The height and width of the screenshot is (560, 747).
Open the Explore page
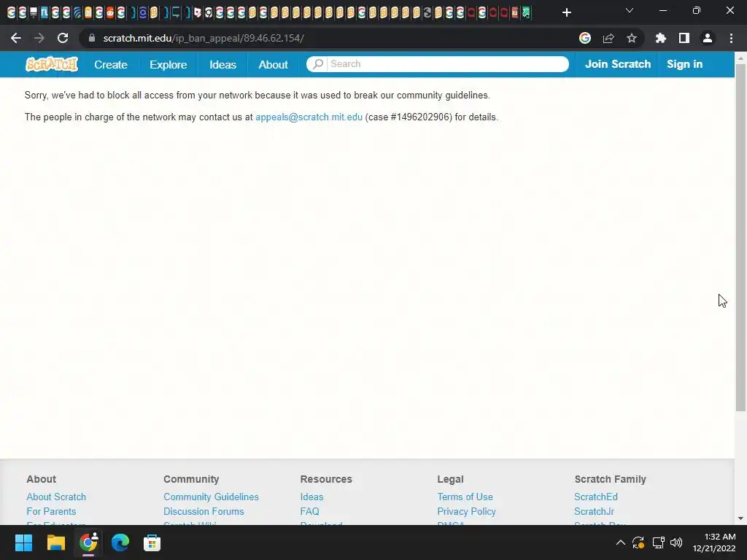click(x=169, y=64)
